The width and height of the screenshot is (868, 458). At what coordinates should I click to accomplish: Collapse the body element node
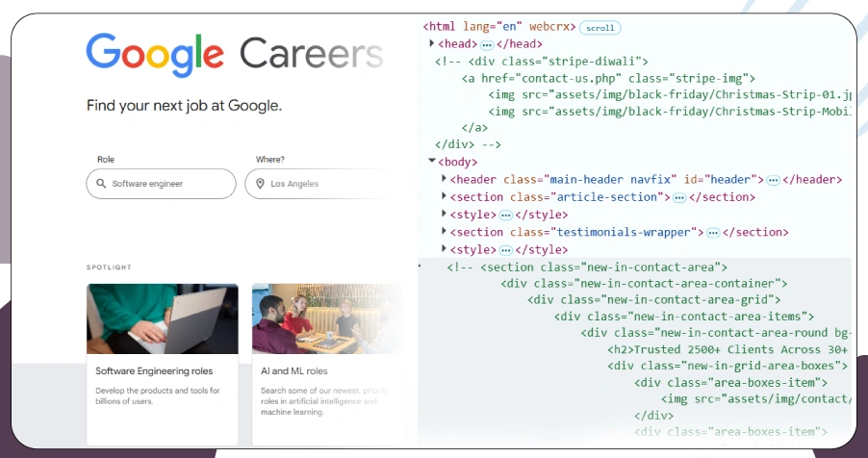(x=432, y=162)
